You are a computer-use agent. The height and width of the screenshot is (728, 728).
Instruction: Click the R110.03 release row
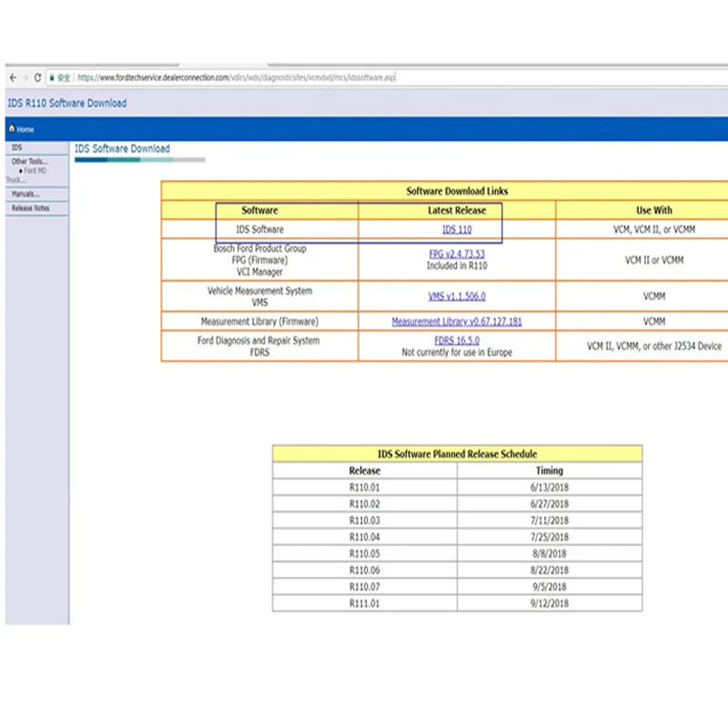tap(365, 521)
